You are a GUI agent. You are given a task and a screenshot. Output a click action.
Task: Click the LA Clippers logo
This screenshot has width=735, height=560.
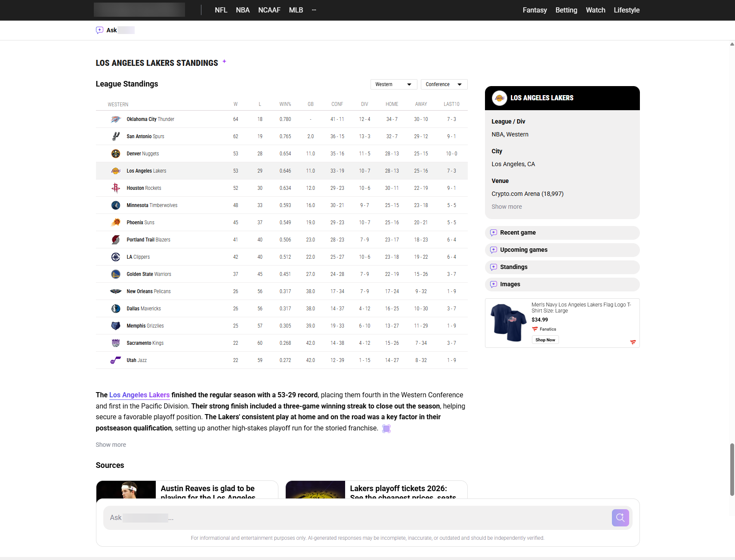point(116,257)
